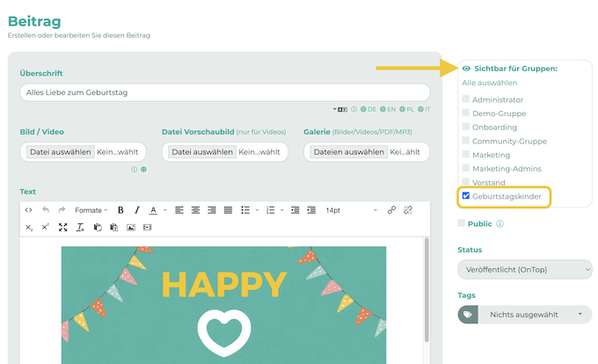Choose files for Galerie
The height and width of the screenshot is (364, 598).
tap(348, 152)
